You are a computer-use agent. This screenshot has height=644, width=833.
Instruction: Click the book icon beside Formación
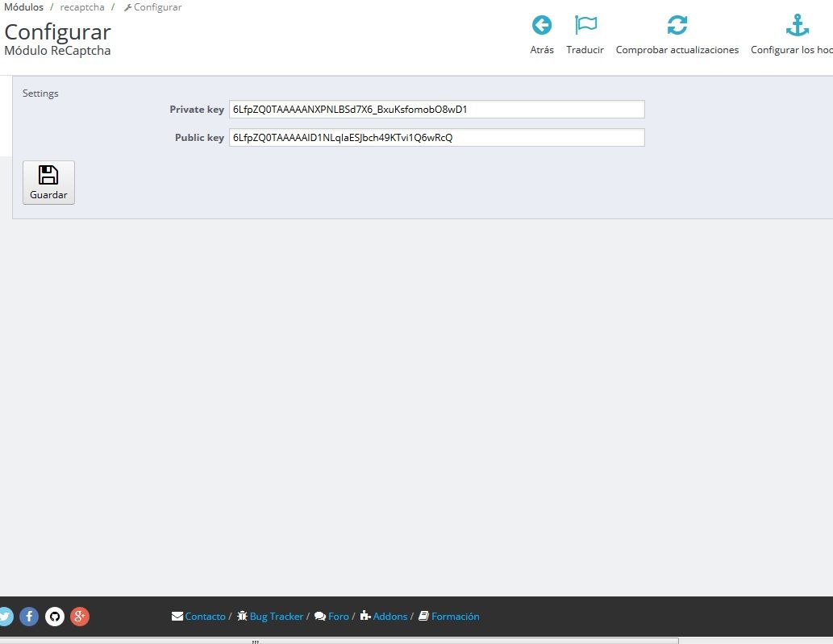(x=423, y=616)
